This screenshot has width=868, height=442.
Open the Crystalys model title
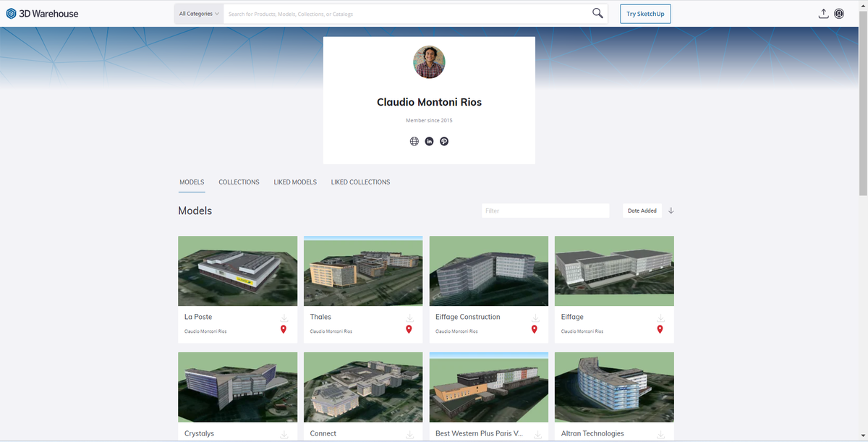(x=199, y=434)
